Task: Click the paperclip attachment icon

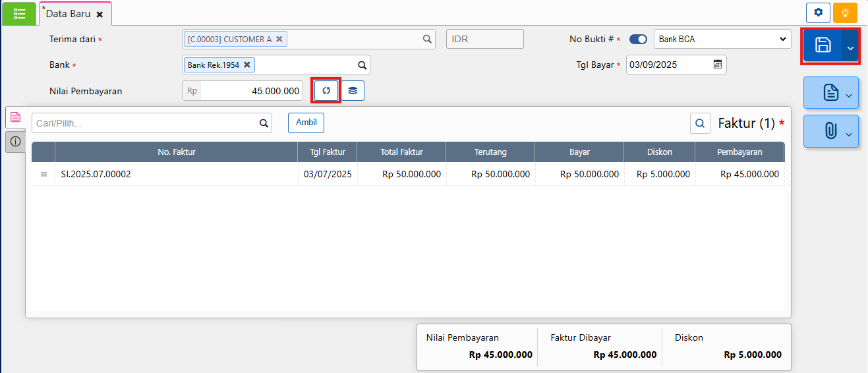Action: tap(830, 131)
